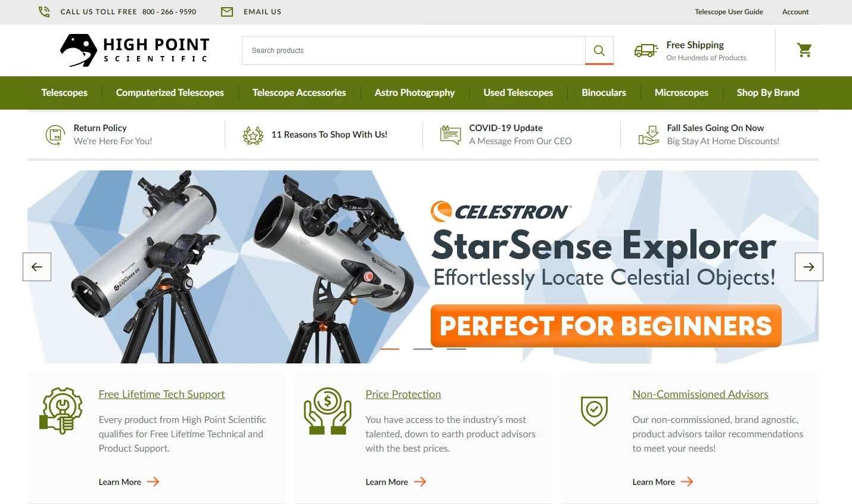The width and height of the screenshot is (852, 504).
Task: Click the Return Policy box icon
Action: click(55, 135)
